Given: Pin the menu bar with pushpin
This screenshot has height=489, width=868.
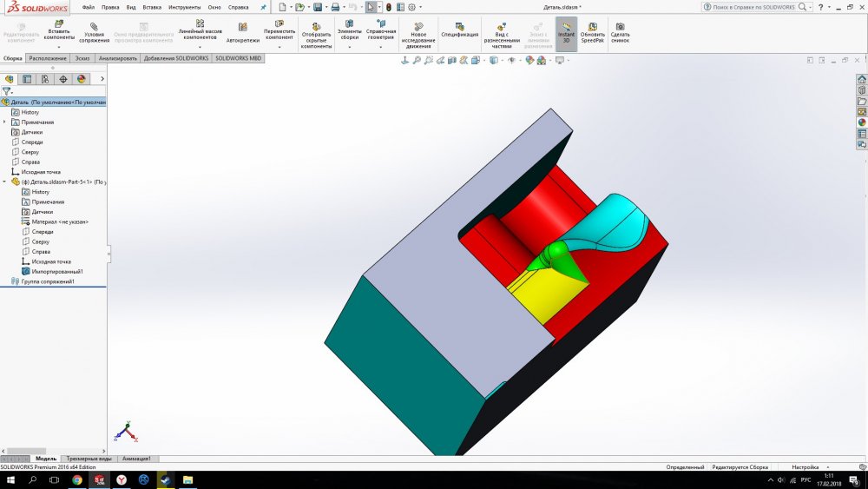Looking at the screenshot, I should tap(264, 7).
